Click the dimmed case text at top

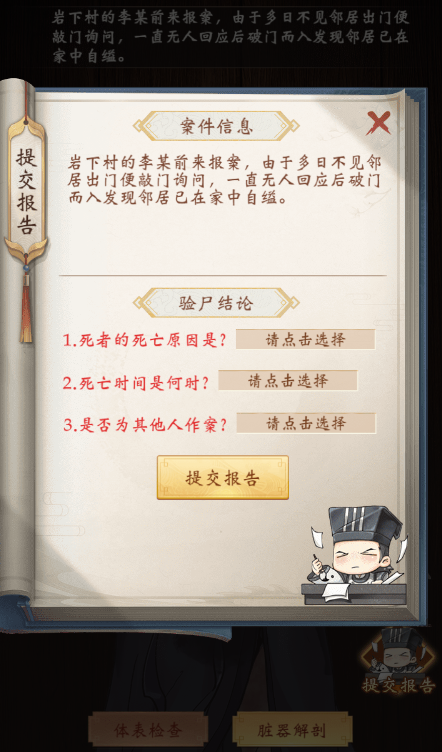(x=230, y=37)
